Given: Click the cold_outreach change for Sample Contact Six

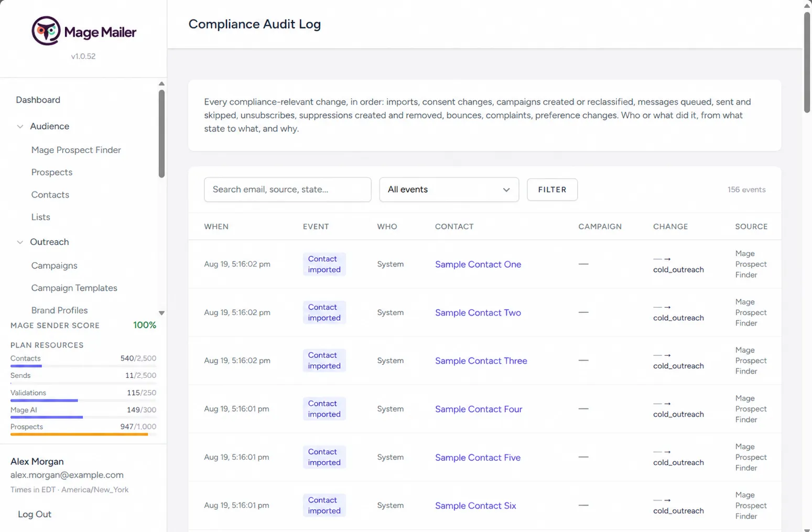Looking at the screenshot, I should pyautogui.click(x=678, y=511).
